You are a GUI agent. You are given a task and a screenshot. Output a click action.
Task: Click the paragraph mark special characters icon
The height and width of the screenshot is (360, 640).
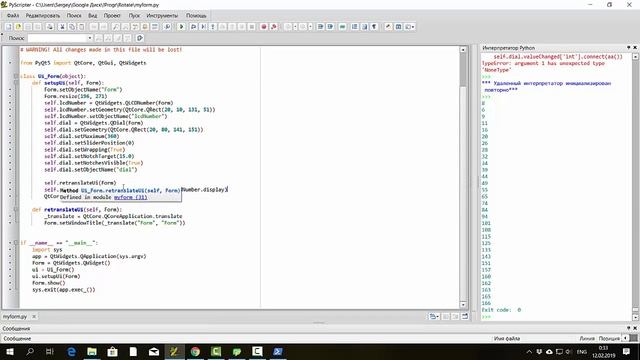tap(374, 27)
